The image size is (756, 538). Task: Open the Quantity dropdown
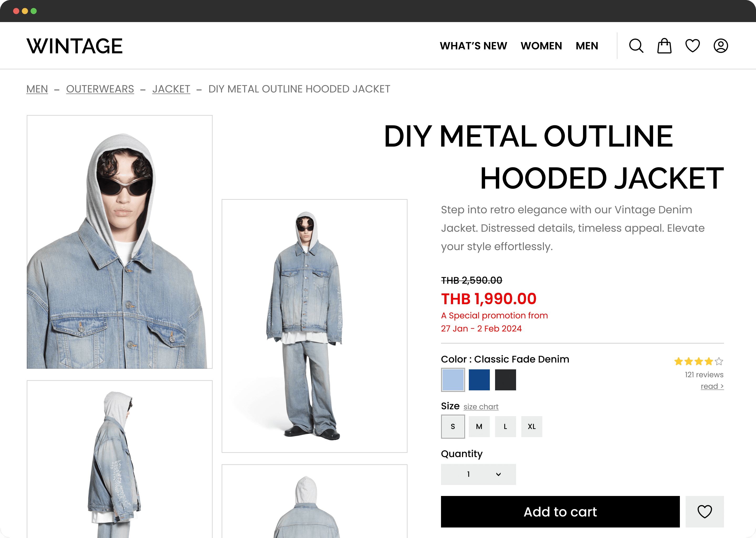pyautogui.click(x=478, y=474)
